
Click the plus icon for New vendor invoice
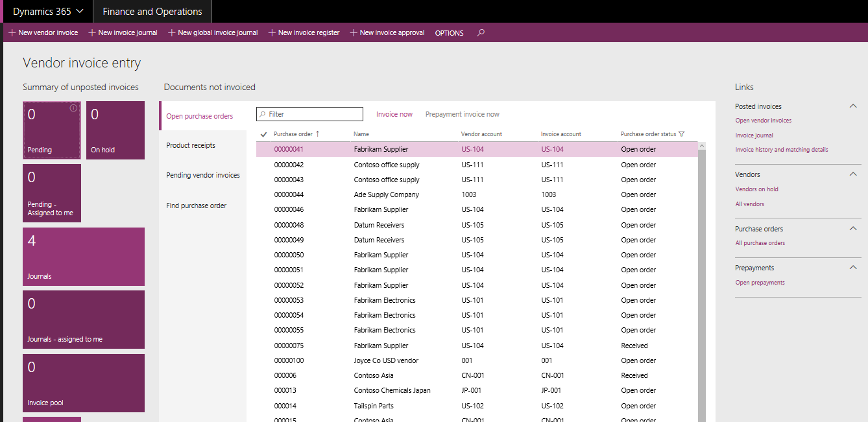[x=12, y=32]
